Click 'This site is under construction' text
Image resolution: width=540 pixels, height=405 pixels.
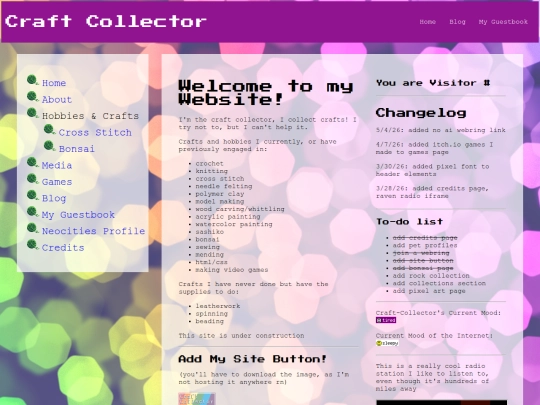click(x=241, y=336)
